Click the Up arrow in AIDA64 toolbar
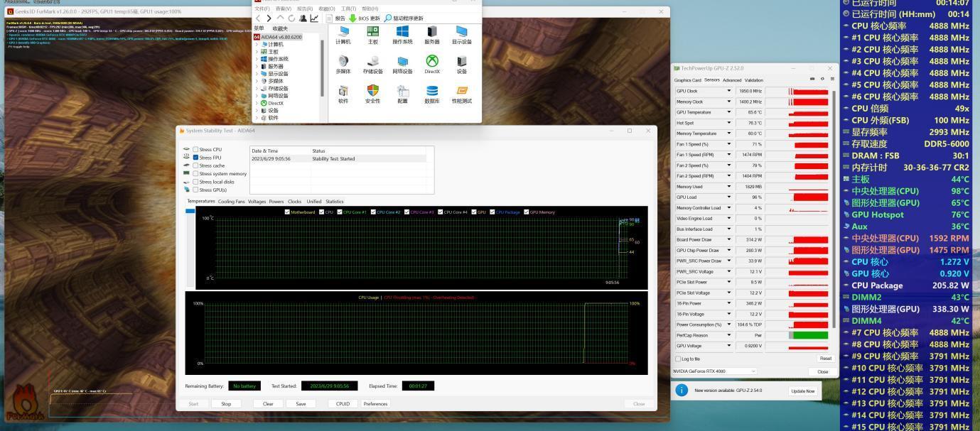Viewport: 980px width, 431px height. click(x=280, y=18)
